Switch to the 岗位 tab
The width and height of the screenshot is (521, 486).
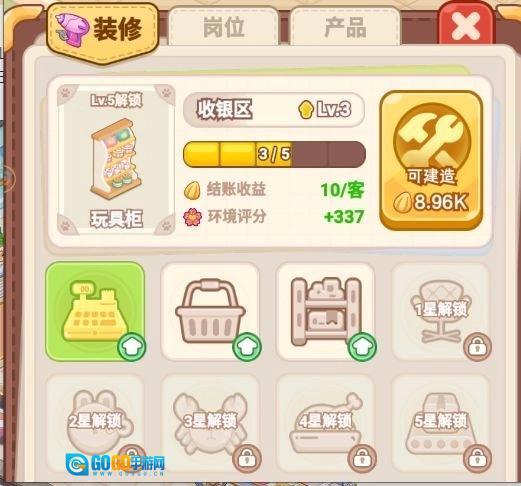click(x=224, y=27)
